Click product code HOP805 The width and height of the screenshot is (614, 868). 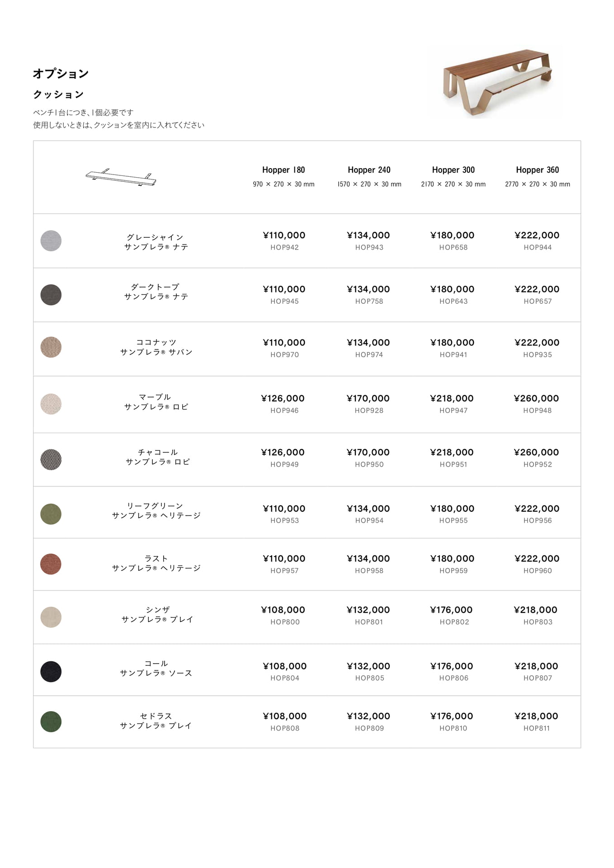point(369,678)
